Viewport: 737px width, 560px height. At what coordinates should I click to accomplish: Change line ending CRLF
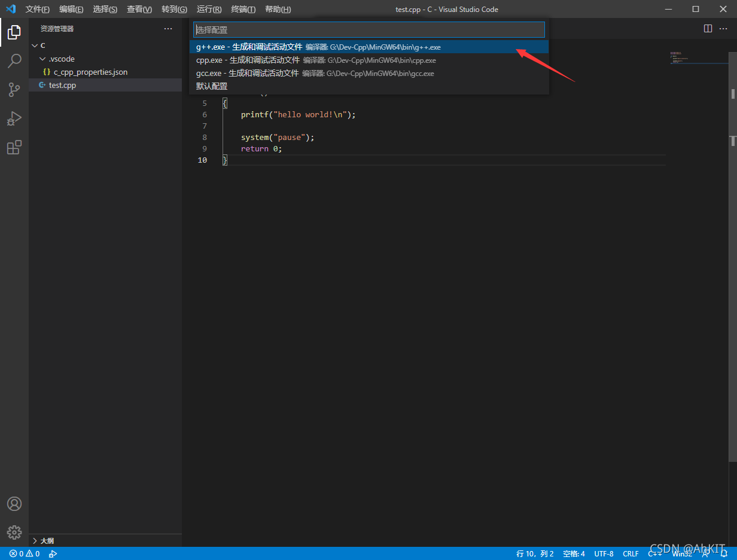631,553
